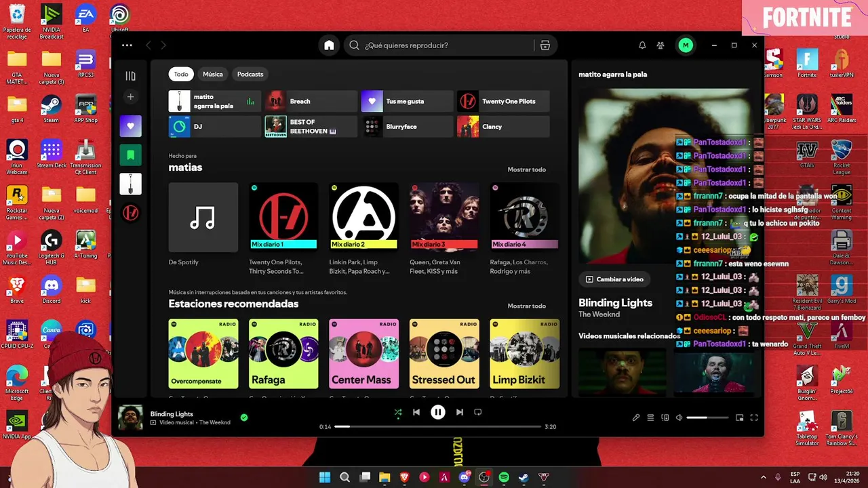Open Spotify from the taskbar
The width and height of the screenshot is (868, 488).
pos(504,477)
